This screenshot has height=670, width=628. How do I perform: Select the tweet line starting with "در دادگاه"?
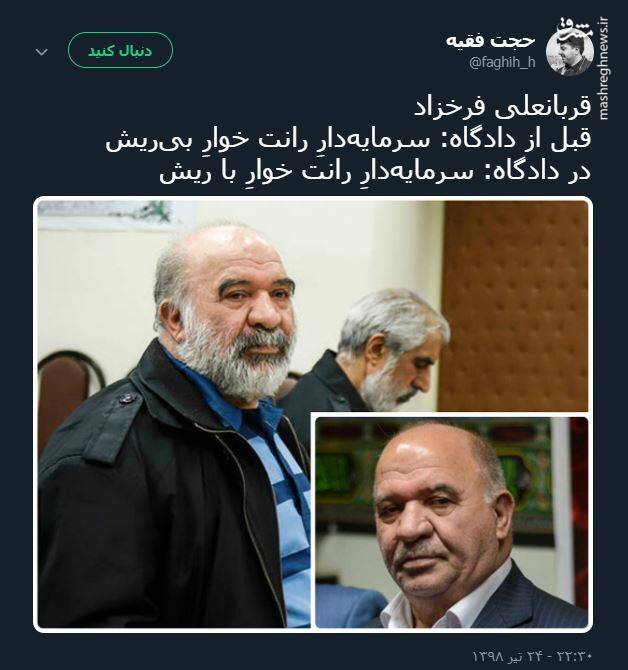click(376, 172)
